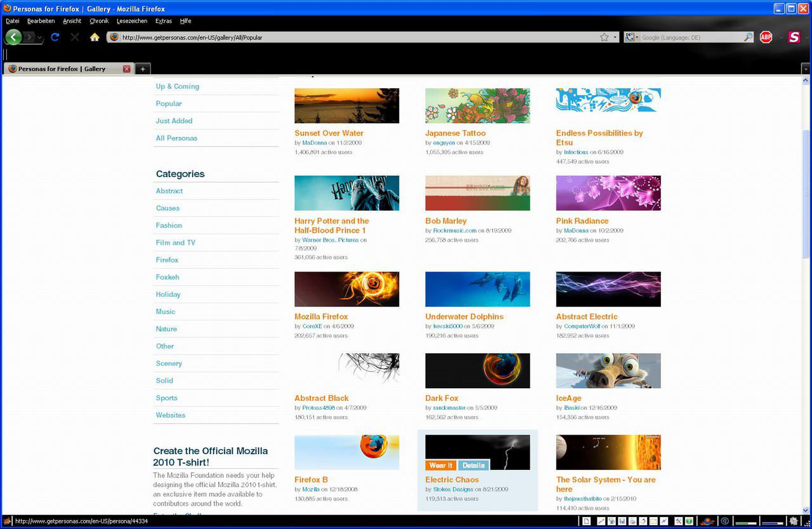Click the green info circle in status bar
812x529 pixels.
(689, 521)
